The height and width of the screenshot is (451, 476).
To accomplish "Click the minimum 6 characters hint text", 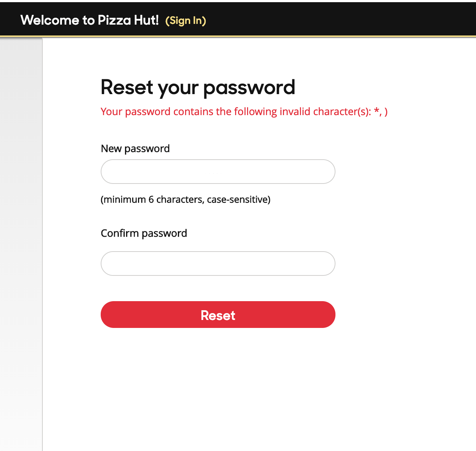I will pyautogui.click(x=185, y=199).
